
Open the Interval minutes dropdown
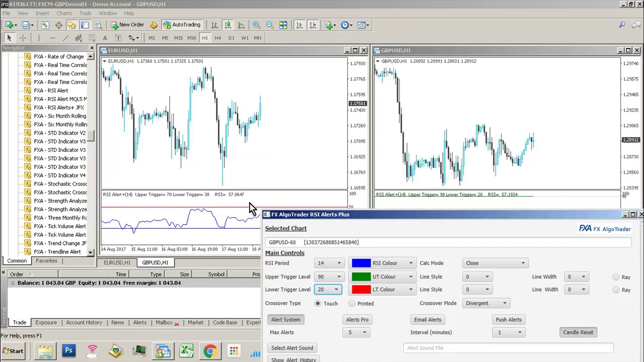coord(508,332)
